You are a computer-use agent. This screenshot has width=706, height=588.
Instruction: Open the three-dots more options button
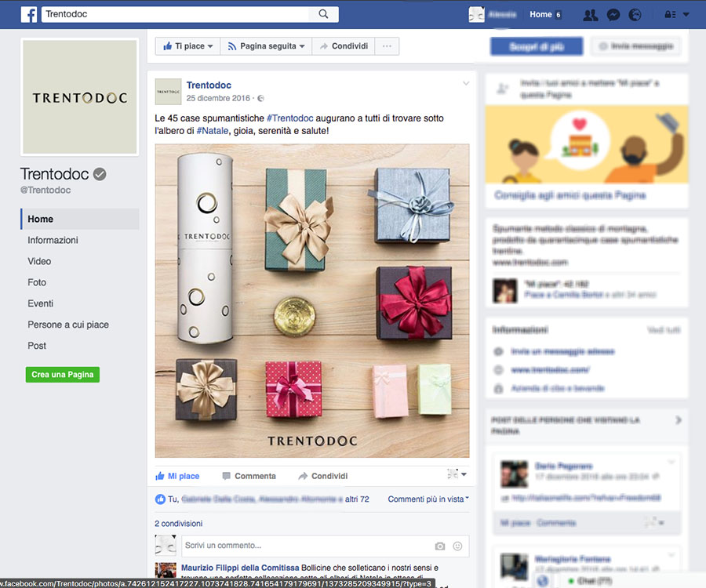pyautogui.click(x=387, y=46)
